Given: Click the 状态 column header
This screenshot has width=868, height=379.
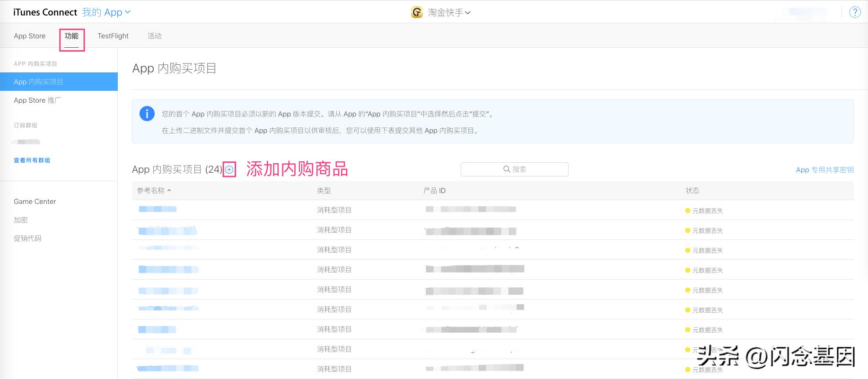Looking at the screenshot, I should (693, 190).
